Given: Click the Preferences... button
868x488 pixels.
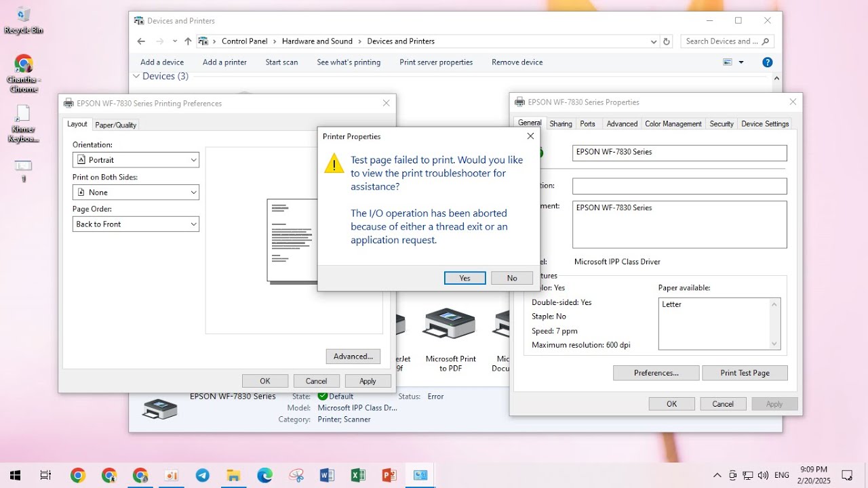Looking at the screenshot, I should pos(656,373).
